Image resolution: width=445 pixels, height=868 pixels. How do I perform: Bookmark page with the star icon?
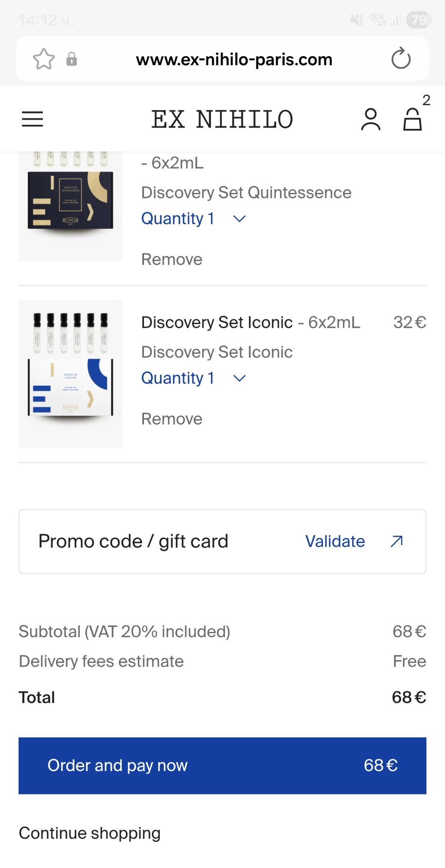(x=44, y=59)
